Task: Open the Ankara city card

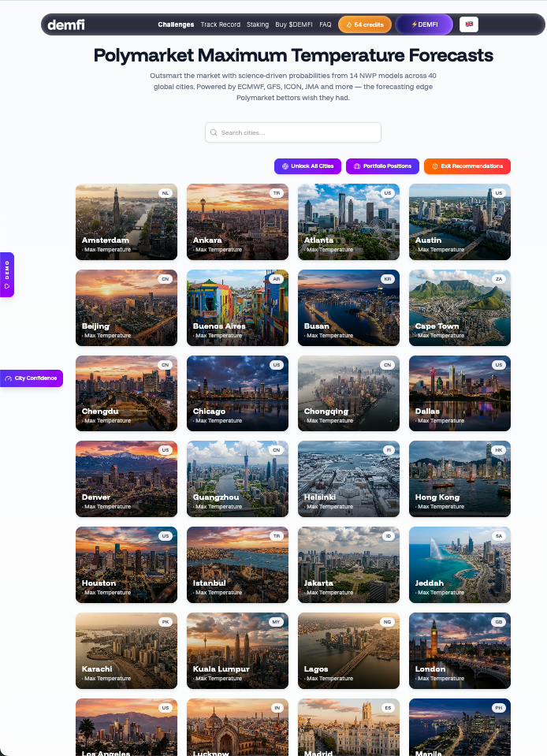Action: [x=237, y=222]
